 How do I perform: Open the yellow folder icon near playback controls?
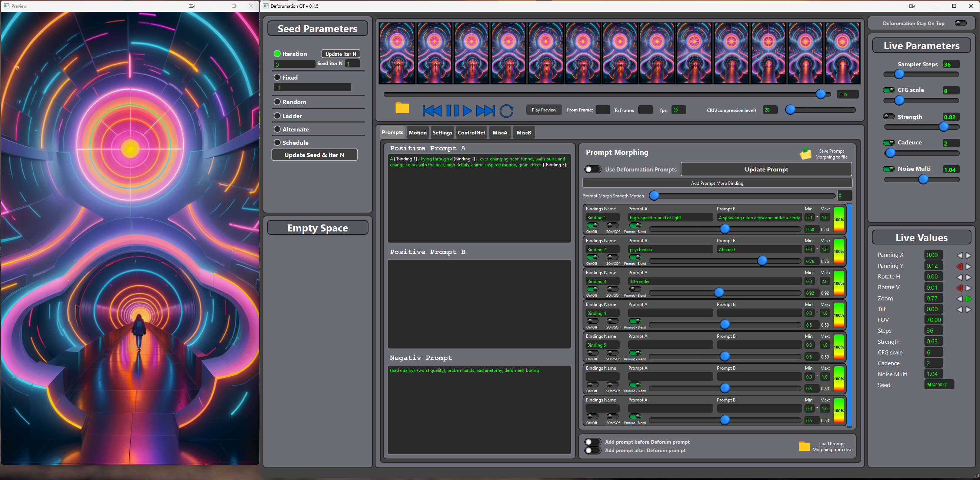(x=402, y=109)
